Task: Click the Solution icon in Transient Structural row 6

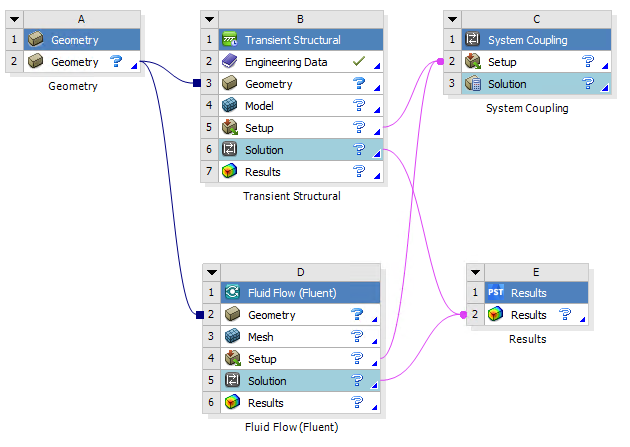Action: pos(230,149)
